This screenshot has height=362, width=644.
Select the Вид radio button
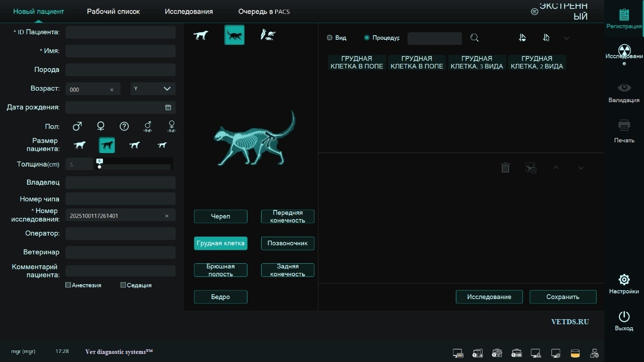click(330, 38)
